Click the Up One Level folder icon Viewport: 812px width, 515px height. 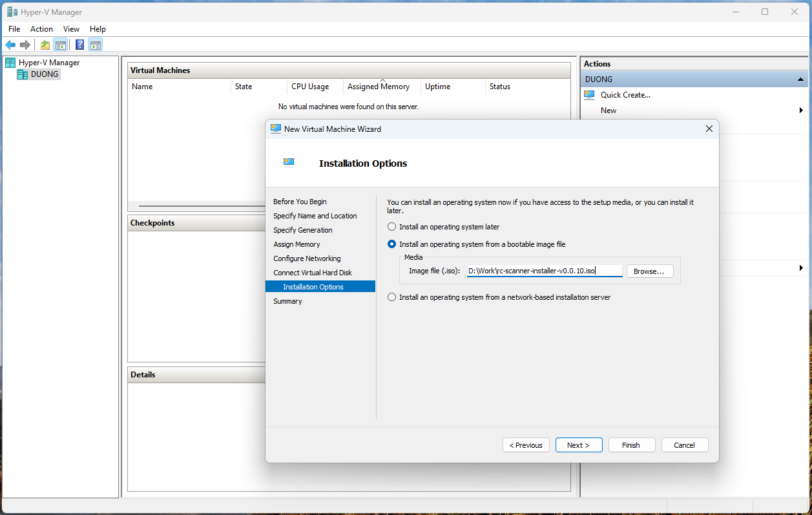pos(45,45)
